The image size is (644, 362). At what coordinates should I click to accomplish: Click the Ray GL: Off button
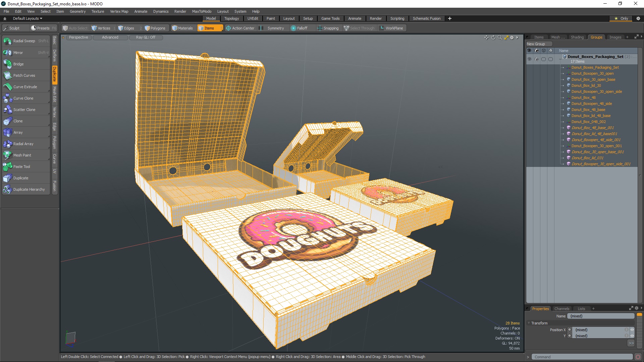[x=146, y=38]
